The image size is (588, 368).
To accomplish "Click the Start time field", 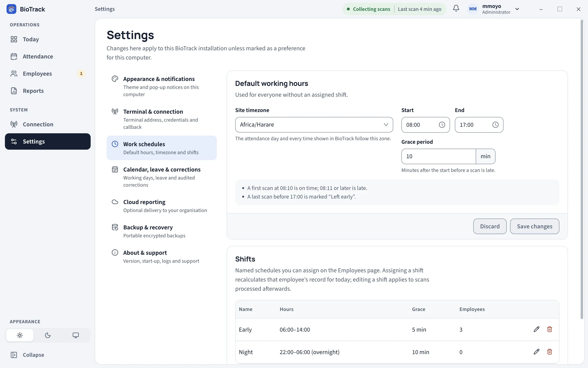I will pyautogui.click(x=425, y=125).
